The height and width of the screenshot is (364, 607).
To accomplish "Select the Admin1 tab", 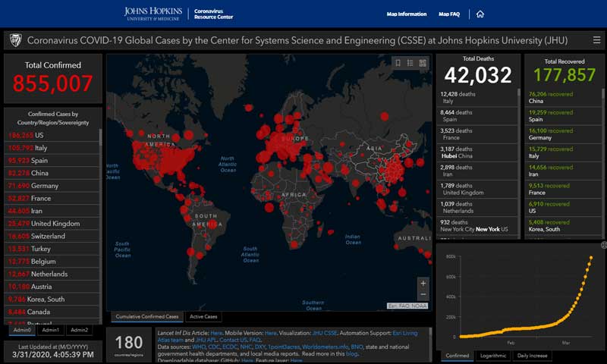I will point(50,330).
